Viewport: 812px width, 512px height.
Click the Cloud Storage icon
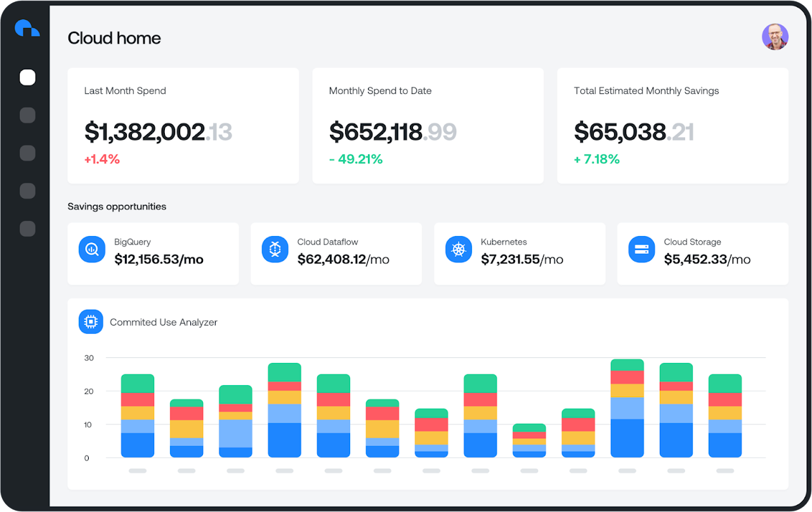641,249
